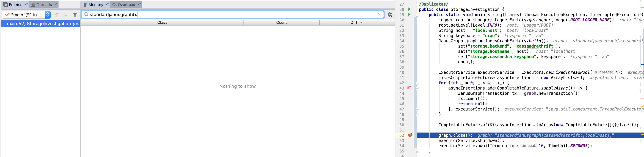
Task: Open the "main"@1 thread selector dropdown
Action: point(47,15)
